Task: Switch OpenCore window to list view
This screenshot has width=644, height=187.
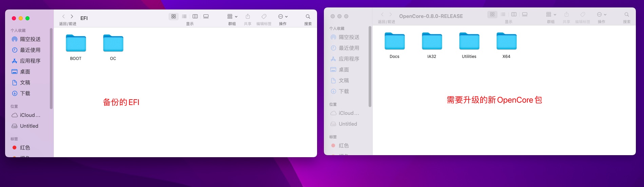Action: click(x=503, y=14)
